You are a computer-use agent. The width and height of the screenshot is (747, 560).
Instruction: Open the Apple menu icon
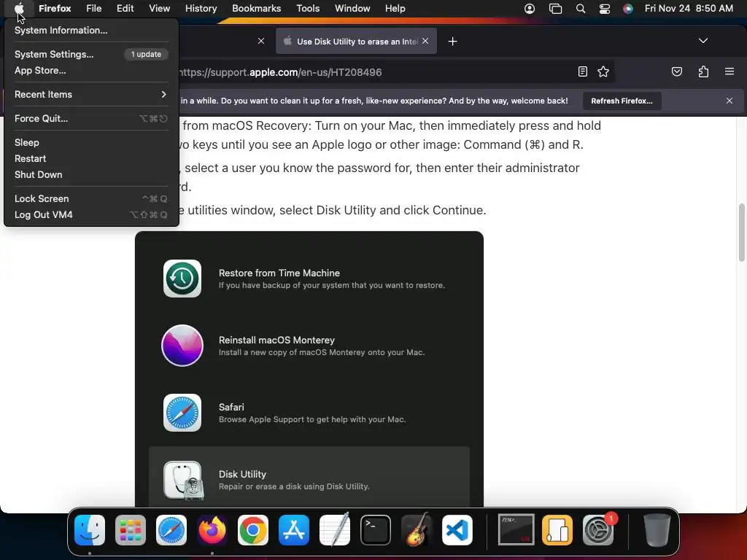tap(19, 9)
